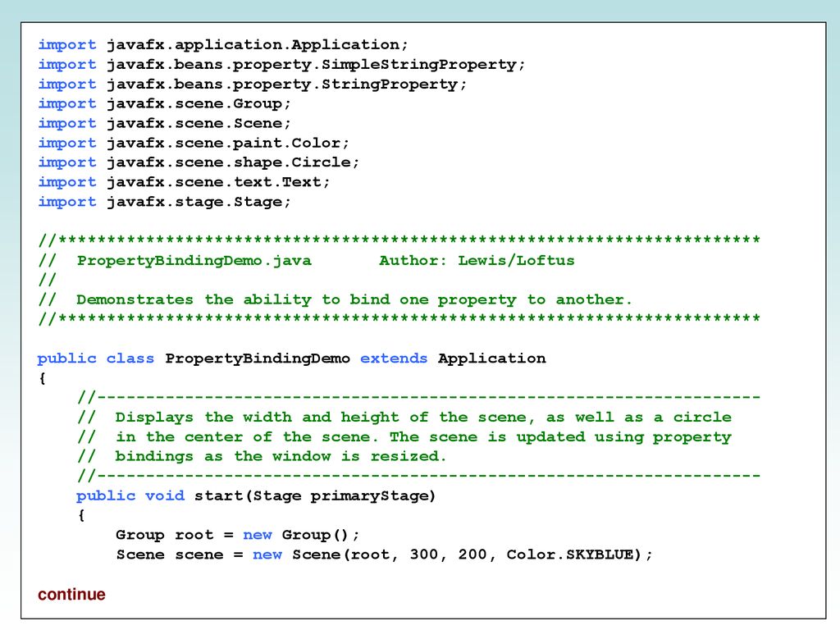The image size is (840, 630).
Task: Click the 'public class PropertyBindingDemo extends Application' line
Action: 291,358
